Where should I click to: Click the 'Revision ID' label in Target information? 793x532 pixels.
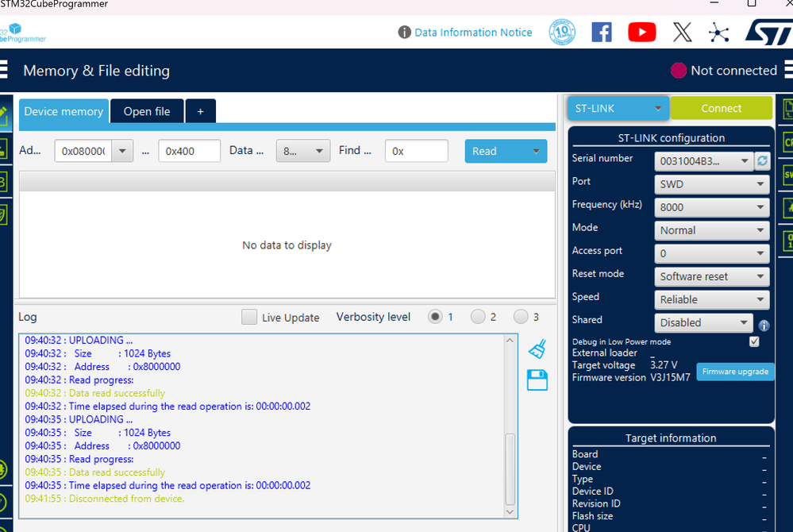pyautogui.click(x=596, y=503)
